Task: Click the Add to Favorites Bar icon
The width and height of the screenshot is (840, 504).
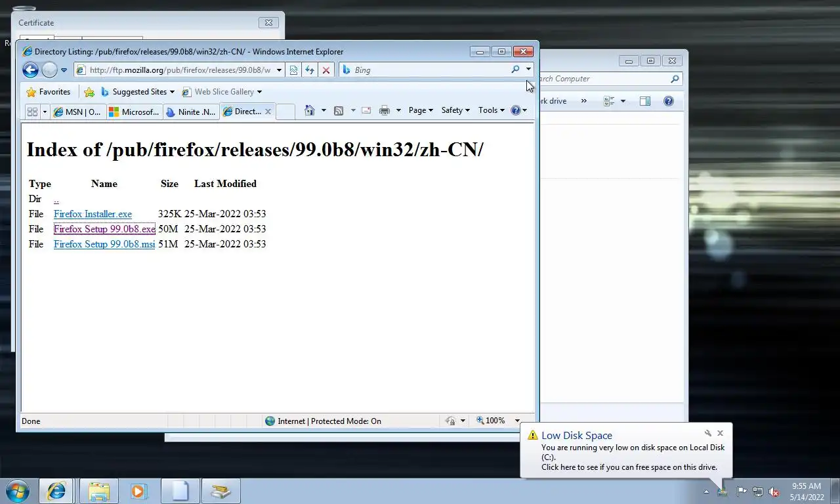Action: [89, 92]
